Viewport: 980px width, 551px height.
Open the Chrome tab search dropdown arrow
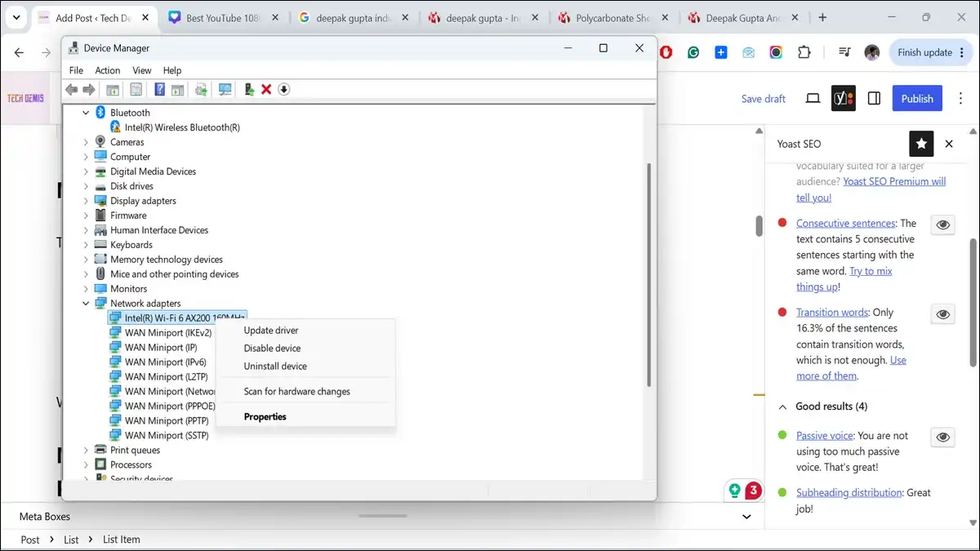[16, 17]
